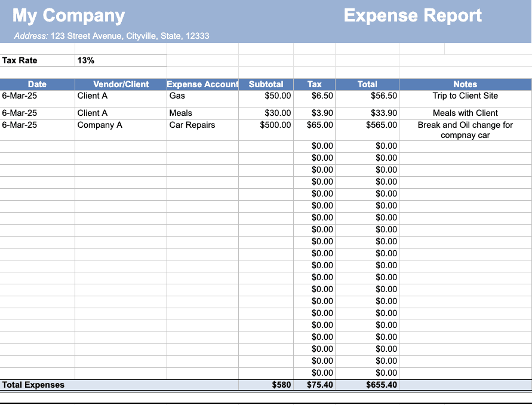Click the "My Company" title cell
Image resolution: width=532 pixels, height=405 pixels.
[x=69, y=16]
